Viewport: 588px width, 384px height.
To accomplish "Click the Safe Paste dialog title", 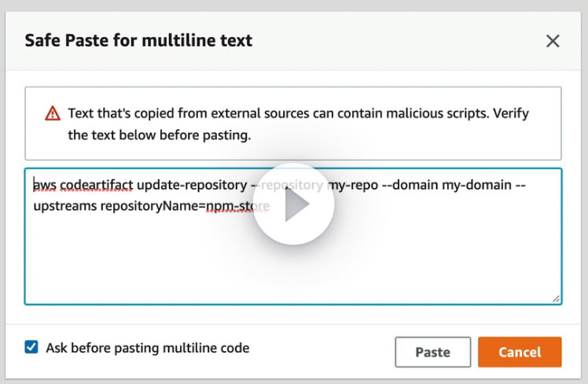I will [x=138, y=40].
